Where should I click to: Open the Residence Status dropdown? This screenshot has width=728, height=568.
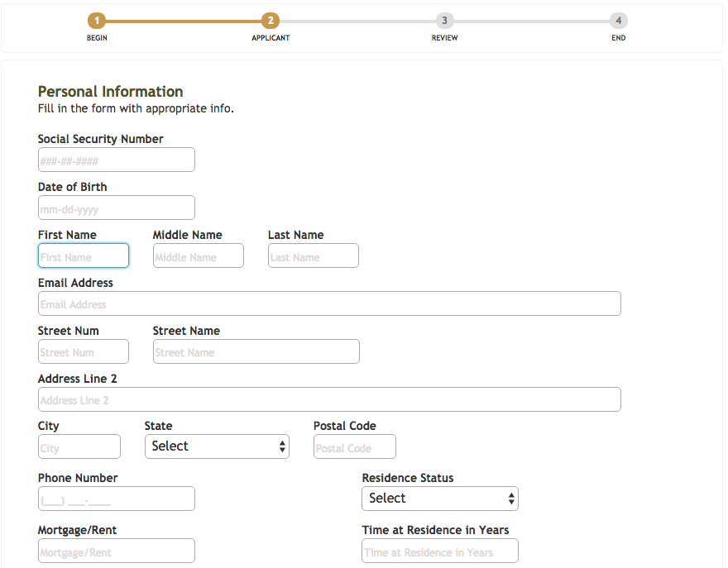click(439, 499)
